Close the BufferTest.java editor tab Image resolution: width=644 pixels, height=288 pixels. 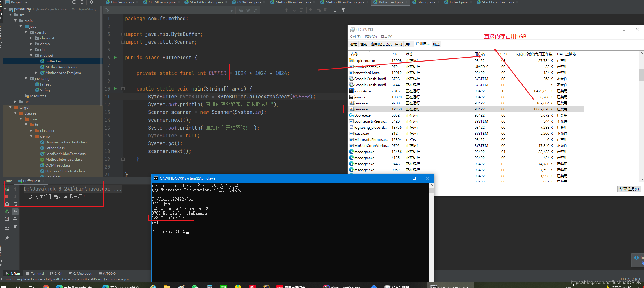click(407, 2)
